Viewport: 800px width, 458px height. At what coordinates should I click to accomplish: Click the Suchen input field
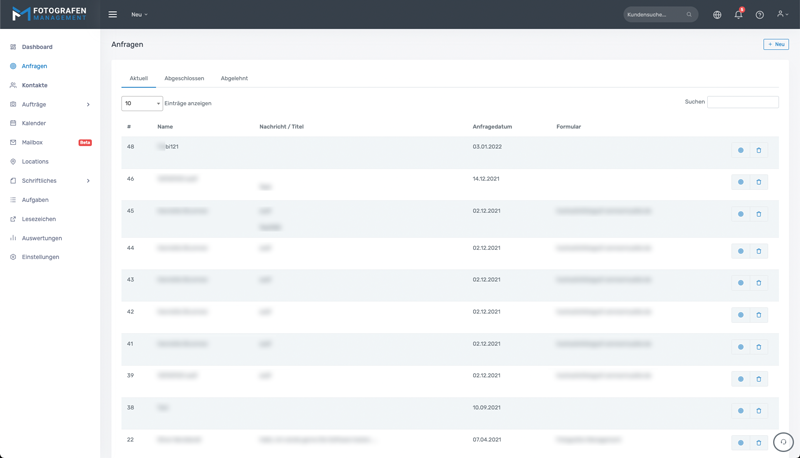tap(742, 102)
